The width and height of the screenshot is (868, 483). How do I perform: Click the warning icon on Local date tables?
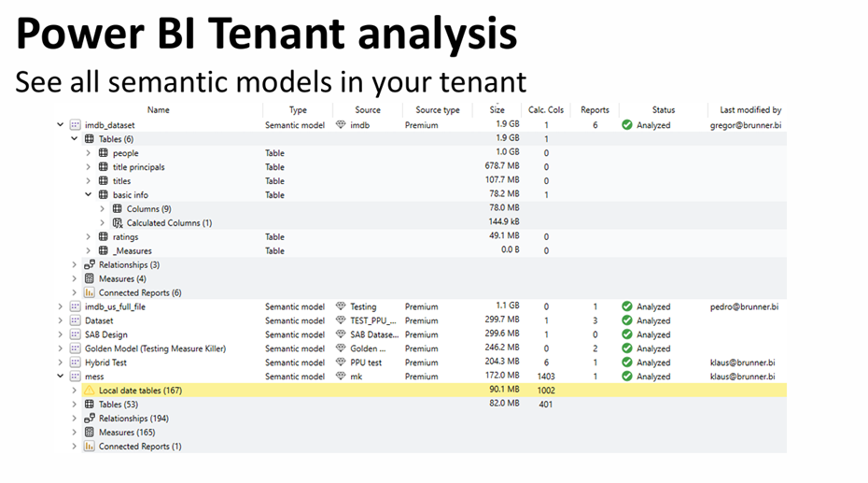90,391
